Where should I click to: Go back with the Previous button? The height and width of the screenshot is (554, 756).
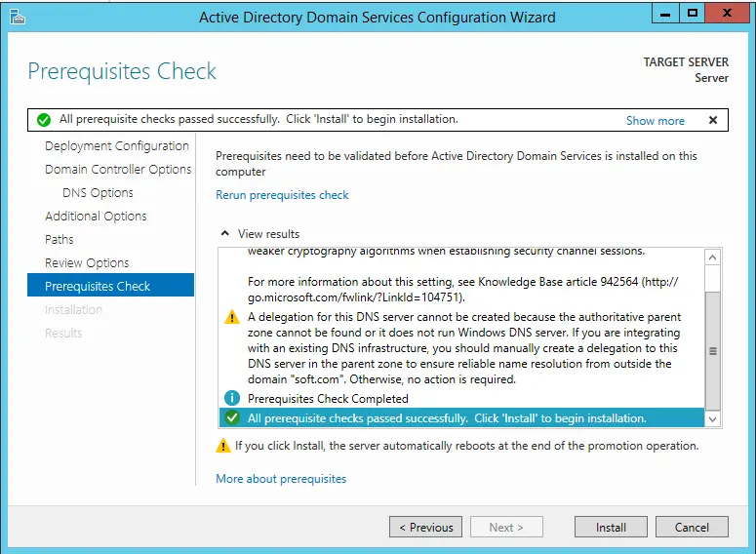tap(425, 528)
